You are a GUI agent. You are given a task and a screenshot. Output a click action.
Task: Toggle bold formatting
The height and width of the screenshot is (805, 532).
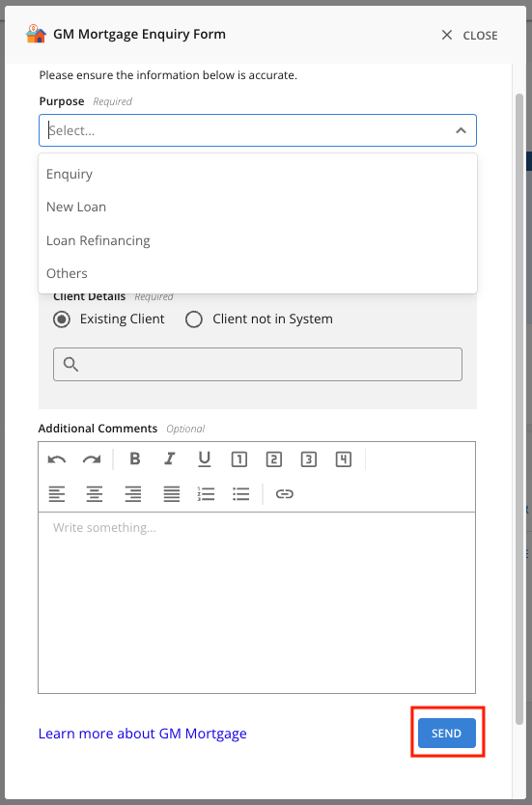(x=135, y=458)
